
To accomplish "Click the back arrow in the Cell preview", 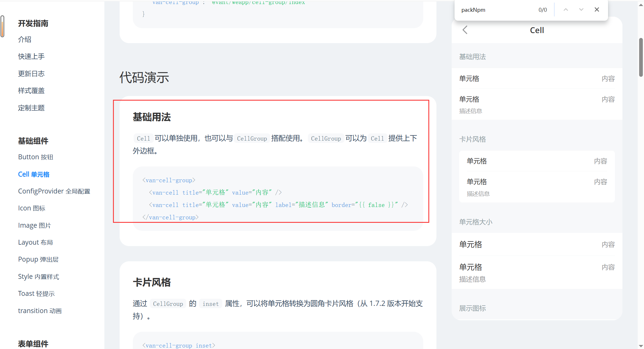I will click(465, 30).
